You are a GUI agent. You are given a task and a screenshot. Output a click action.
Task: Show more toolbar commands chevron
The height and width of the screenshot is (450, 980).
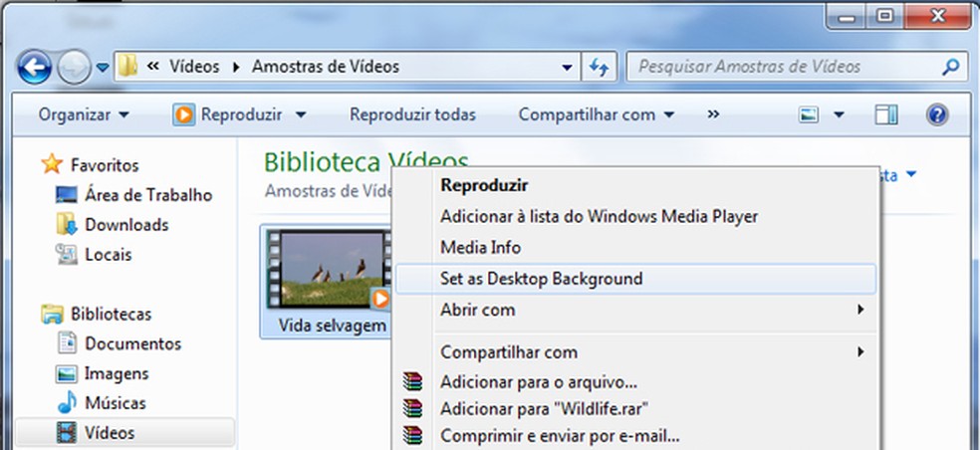pos(713,114)
